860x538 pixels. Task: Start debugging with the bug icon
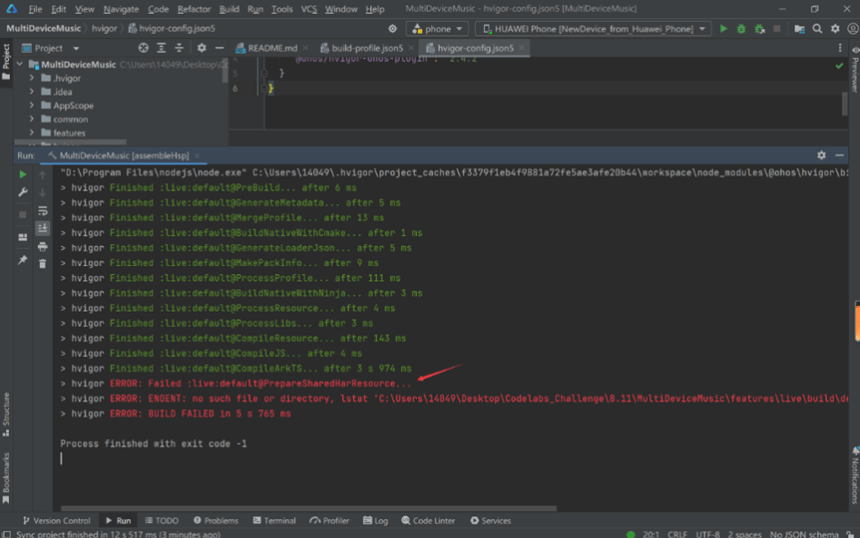tap(741, 29)
